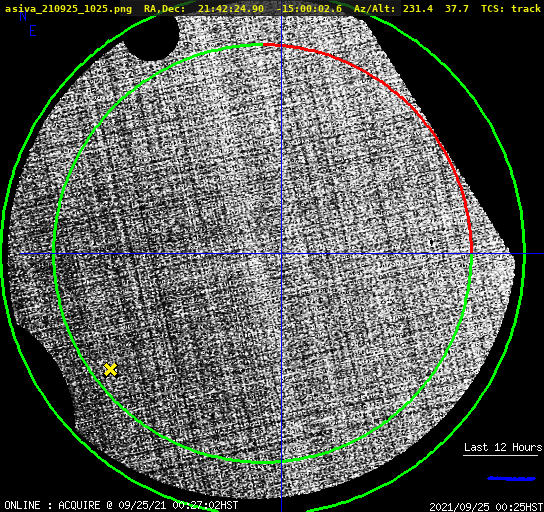544x512 pixels.
Task: Click the RA,Dec header label
Action: [165, 8]
